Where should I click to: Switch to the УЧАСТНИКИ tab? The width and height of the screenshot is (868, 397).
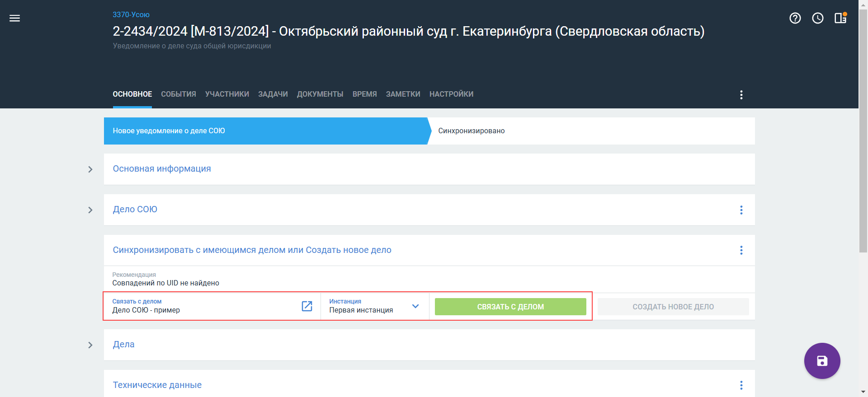pyautogui.click(x=227, y=94)
